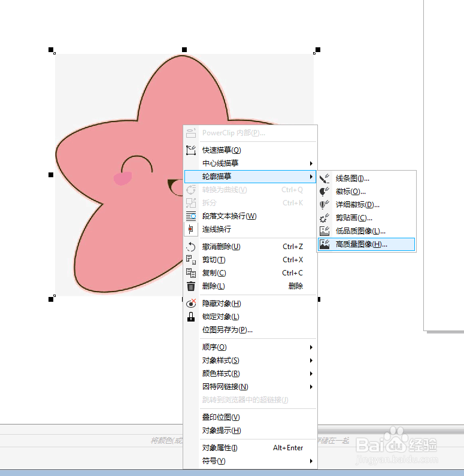Open 对象属性(I) properties entry
The image size is (464, 476).
250,448
